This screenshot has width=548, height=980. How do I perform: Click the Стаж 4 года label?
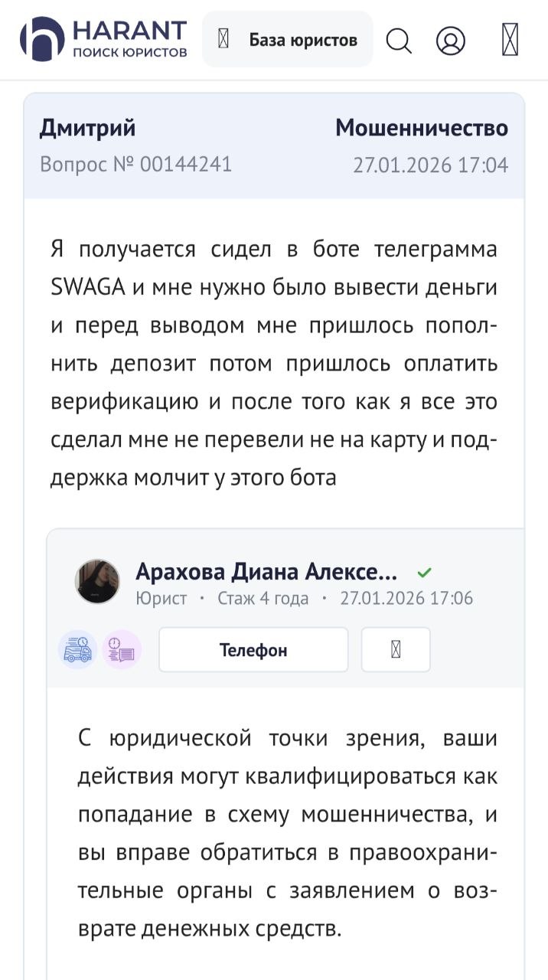pyautogui.click(x=263, y=598)
